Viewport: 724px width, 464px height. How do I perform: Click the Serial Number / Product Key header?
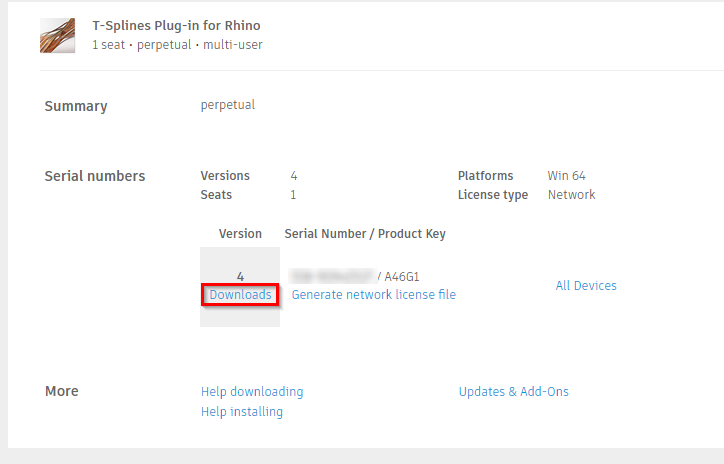365,234
